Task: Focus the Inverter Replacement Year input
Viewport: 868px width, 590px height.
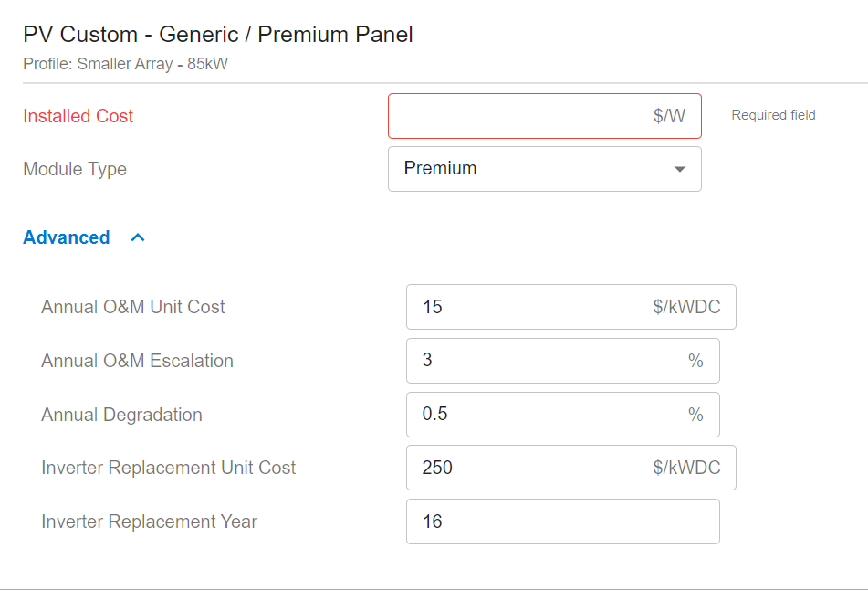Action: pos(562,522)
